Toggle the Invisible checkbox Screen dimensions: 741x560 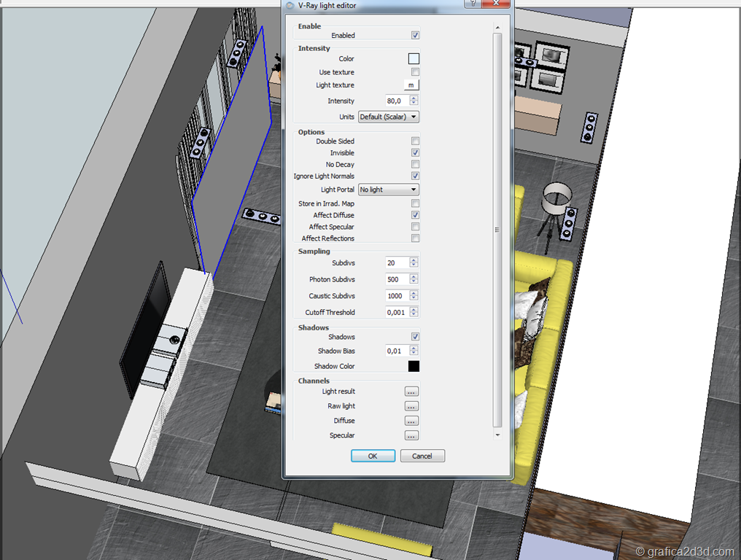pos(415,153)
